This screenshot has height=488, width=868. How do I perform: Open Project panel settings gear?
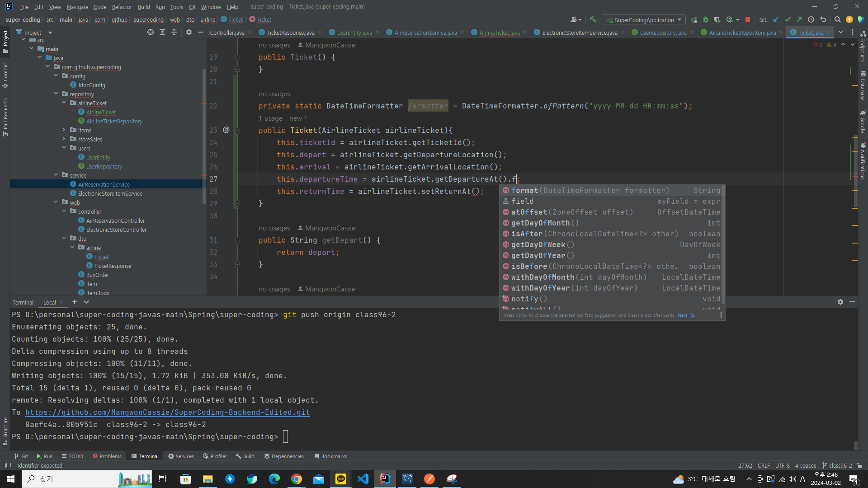click(x=189, y=33)
